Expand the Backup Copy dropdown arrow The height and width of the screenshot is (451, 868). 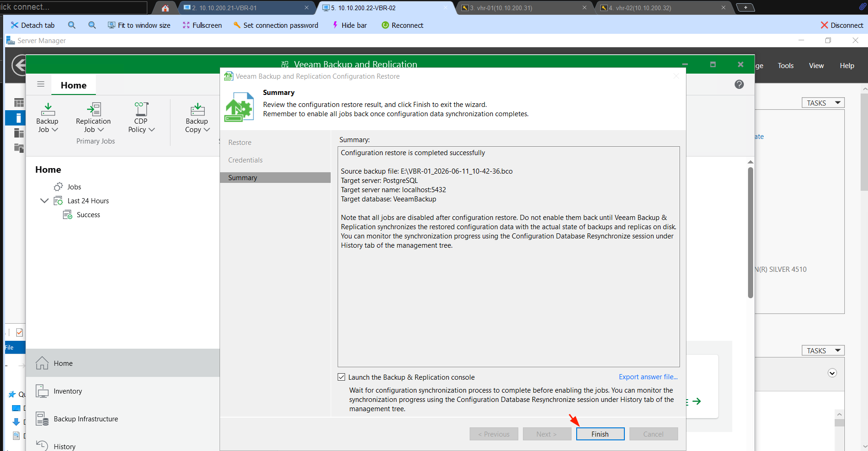[x=207, y=130]
